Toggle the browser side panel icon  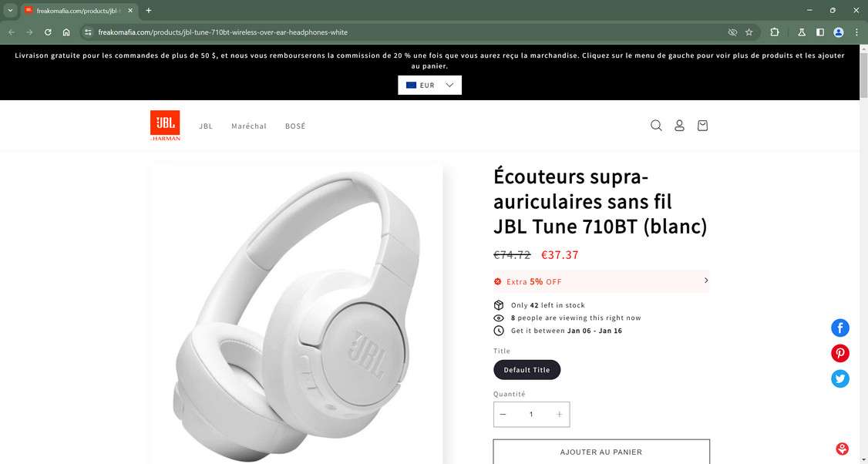pyautogui.click(x=820, y=32)
